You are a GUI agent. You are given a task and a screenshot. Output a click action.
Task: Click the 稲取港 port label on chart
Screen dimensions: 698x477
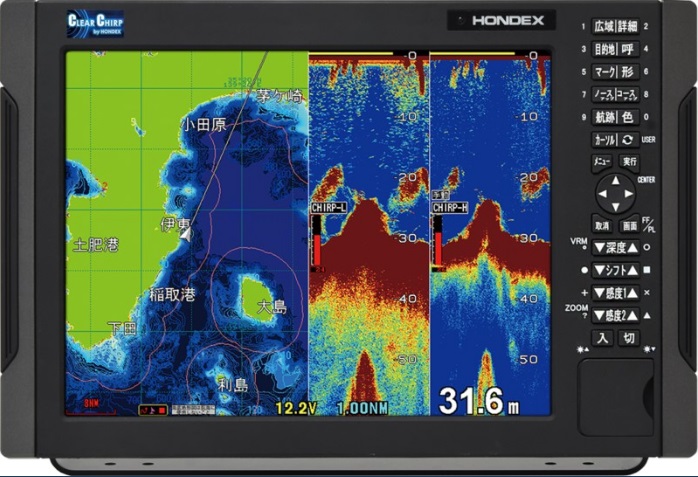pos(172,294)
